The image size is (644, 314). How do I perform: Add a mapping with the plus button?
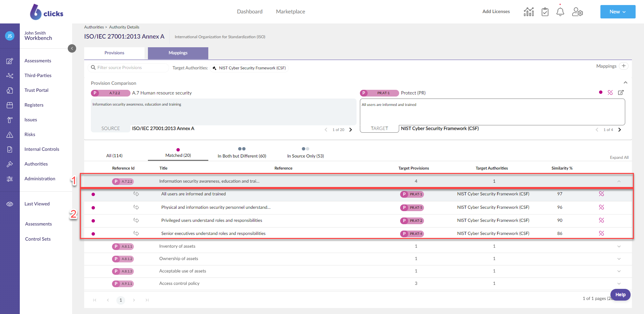pos(624,66)
